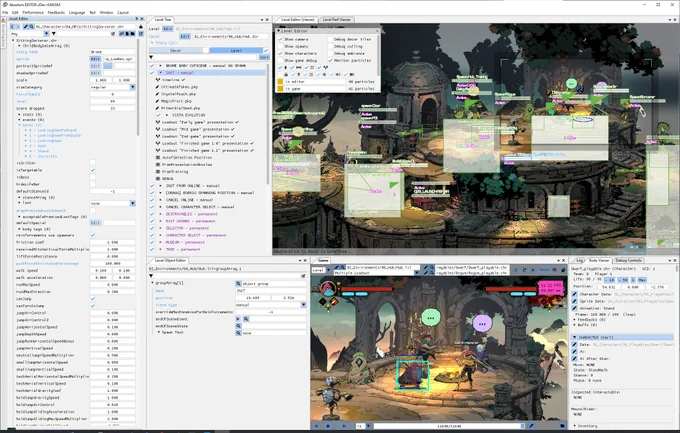This screenshot has width=680, height=433.
Task: Click the rightmost Asset Editor toolbar list icon
Action: click(x=141, y=33)
